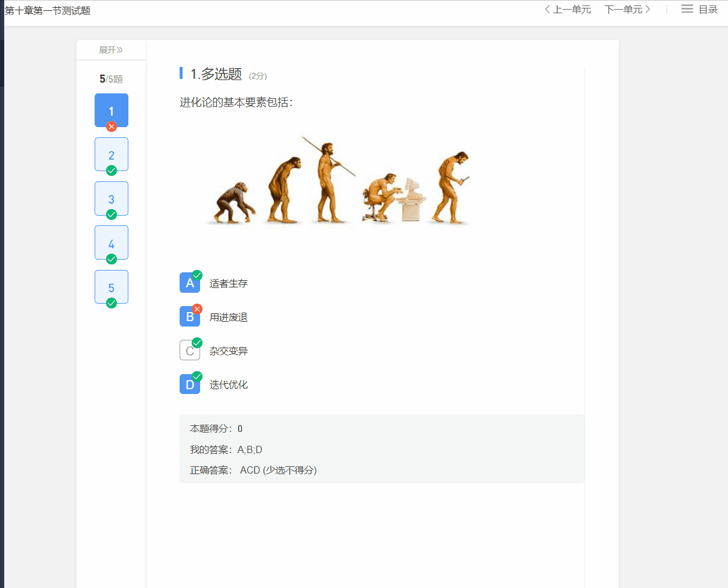The image size is (728, 588).
Task: Toggle option D 迭代优化
Action: 190,384
